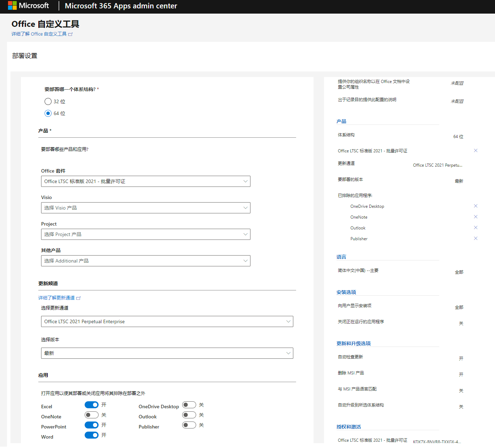Click the KDX7X-BNVR8-TXXGX product key text
Screen dimensions: 495x448
pos(437,442)
